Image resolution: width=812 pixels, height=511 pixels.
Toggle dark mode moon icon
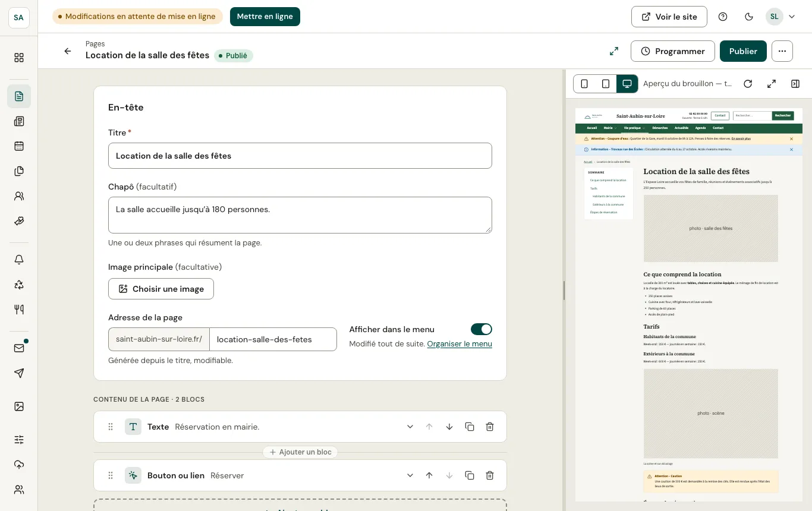click(x=749, y=17)
